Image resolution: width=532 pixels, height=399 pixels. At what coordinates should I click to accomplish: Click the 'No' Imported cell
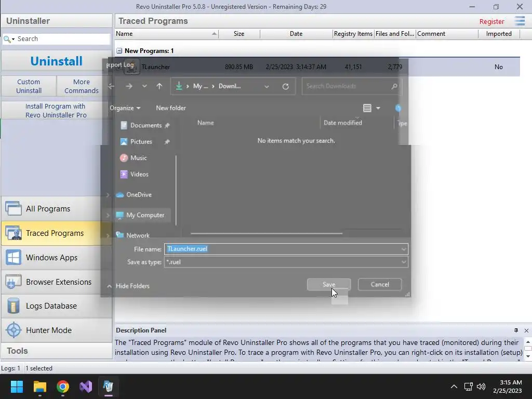click(x=498, y=67)
